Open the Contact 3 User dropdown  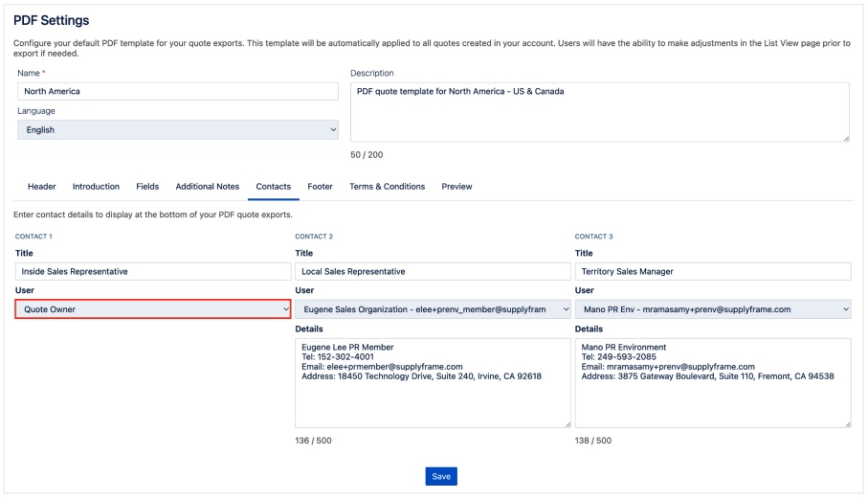click(713, 309)
